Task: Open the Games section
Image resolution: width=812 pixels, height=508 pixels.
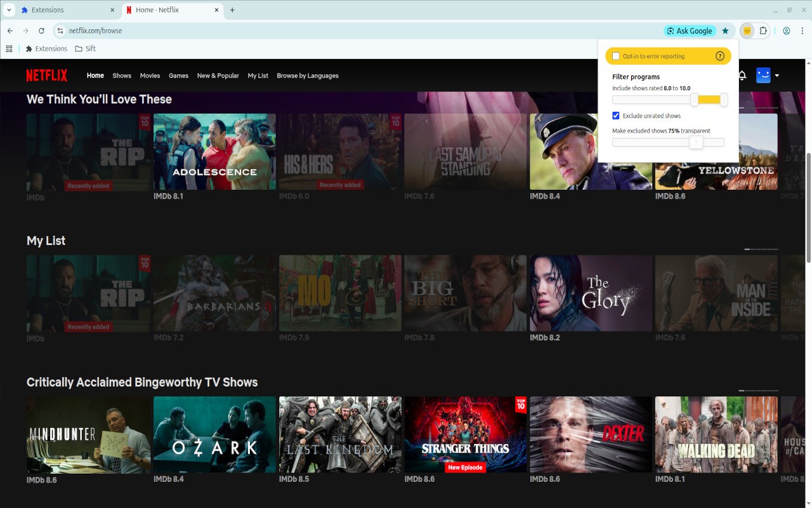Action: [178, 76]
